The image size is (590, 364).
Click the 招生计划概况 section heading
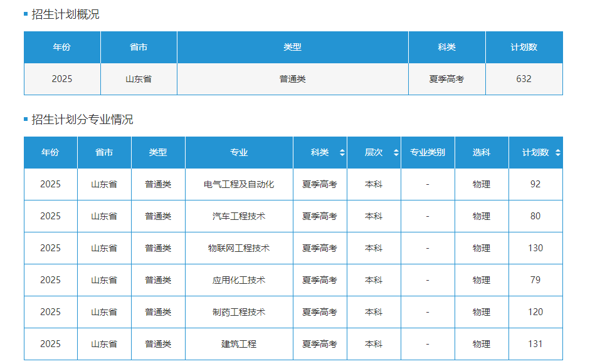[65, 14]
